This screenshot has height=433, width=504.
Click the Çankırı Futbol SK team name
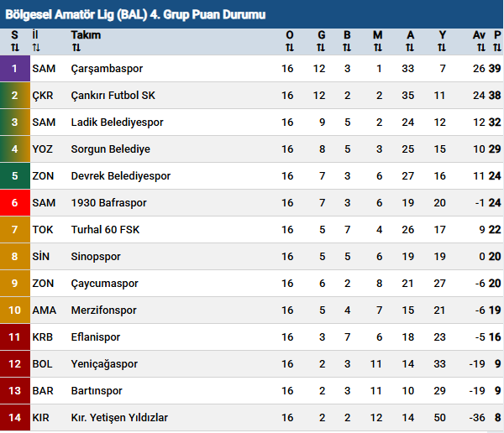pos(113,96)
